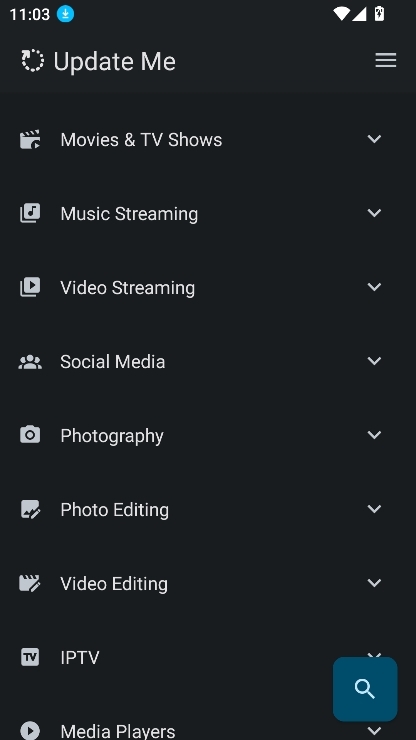Click the Photo Editing image-pencil icon

(x=30, y=509)
